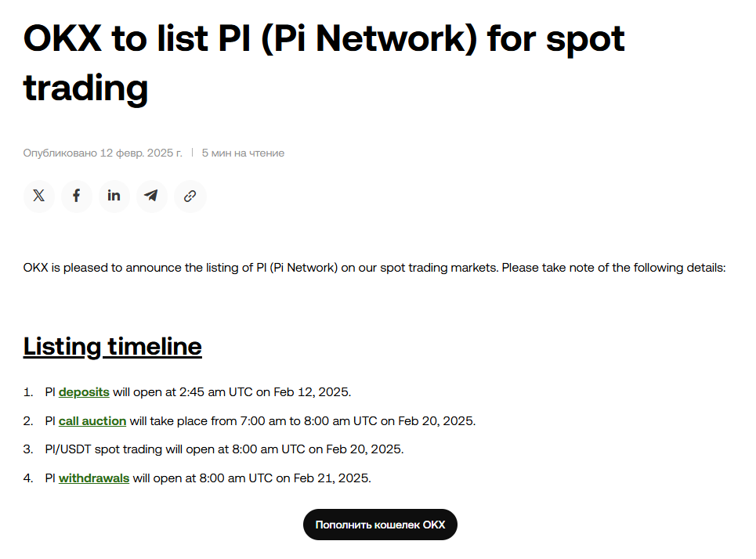Click the 'PI/USDT spot trading will open' line
This screenshot has width=756, height=559.
[x=224, y=449]
